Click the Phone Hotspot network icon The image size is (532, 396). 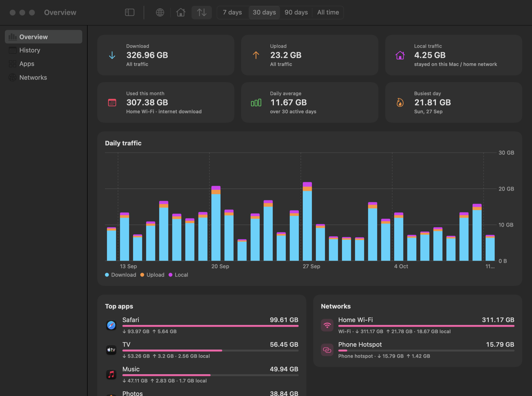point(327,350)
